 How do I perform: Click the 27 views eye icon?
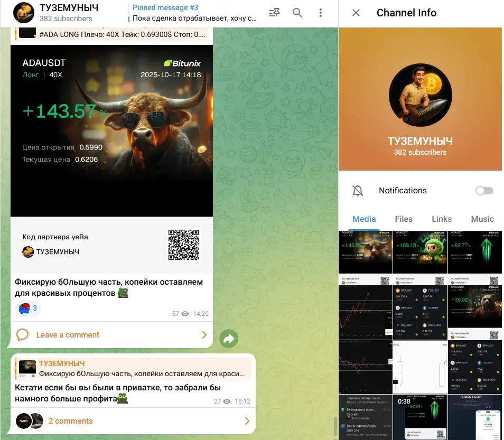click(x=227, y=401)
